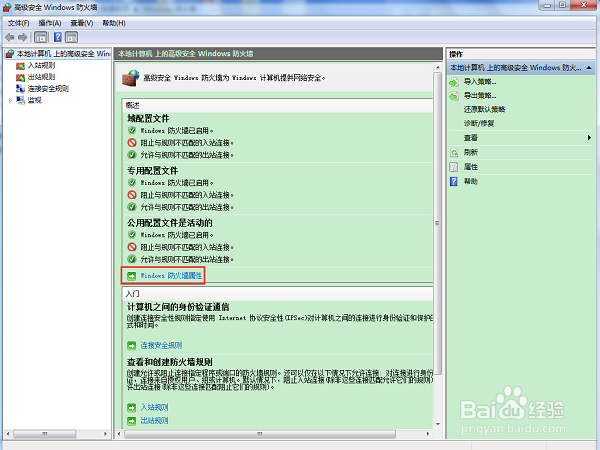Click the 出站规则 tree icon
Image resolution: width=600 pixels, height=450 pixels.
click(x=20, y=77)
